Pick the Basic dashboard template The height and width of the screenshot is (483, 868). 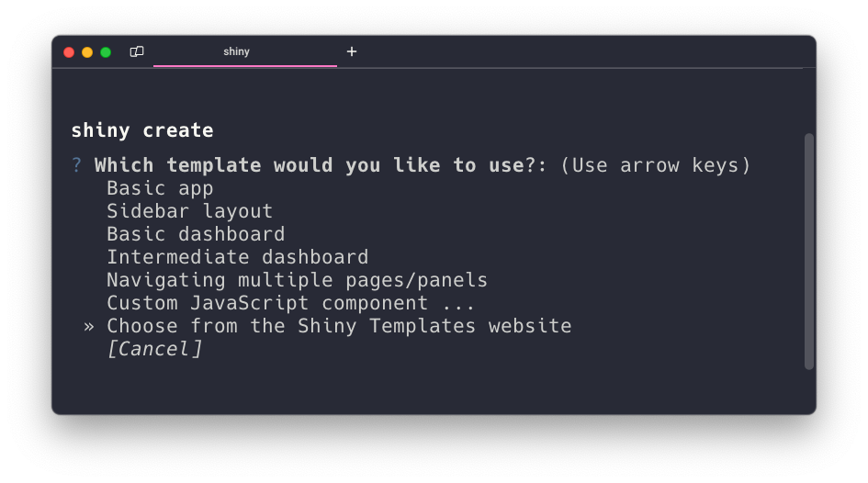coord(196,234)
